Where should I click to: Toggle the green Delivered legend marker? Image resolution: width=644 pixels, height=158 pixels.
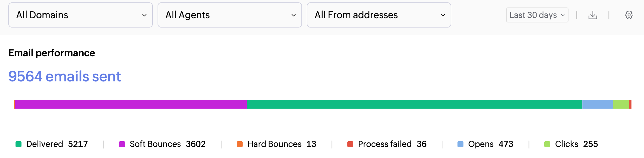coord(19,144)
